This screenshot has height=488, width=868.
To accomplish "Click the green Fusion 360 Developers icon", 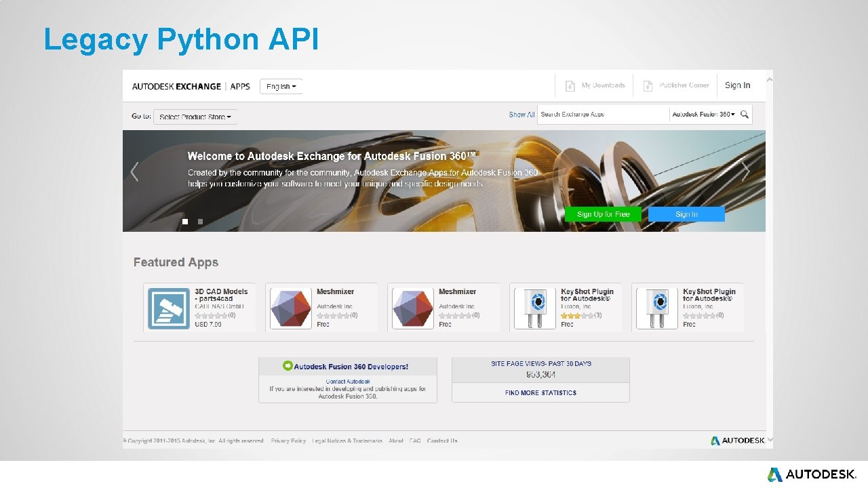I will [x=288, y=366].
